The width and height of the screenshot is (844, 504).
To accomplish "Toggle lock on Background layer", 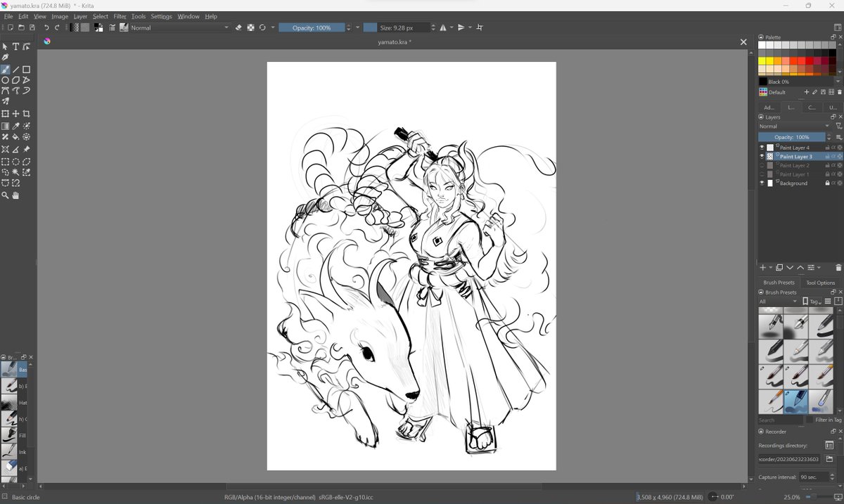I will tap(827, 183).
